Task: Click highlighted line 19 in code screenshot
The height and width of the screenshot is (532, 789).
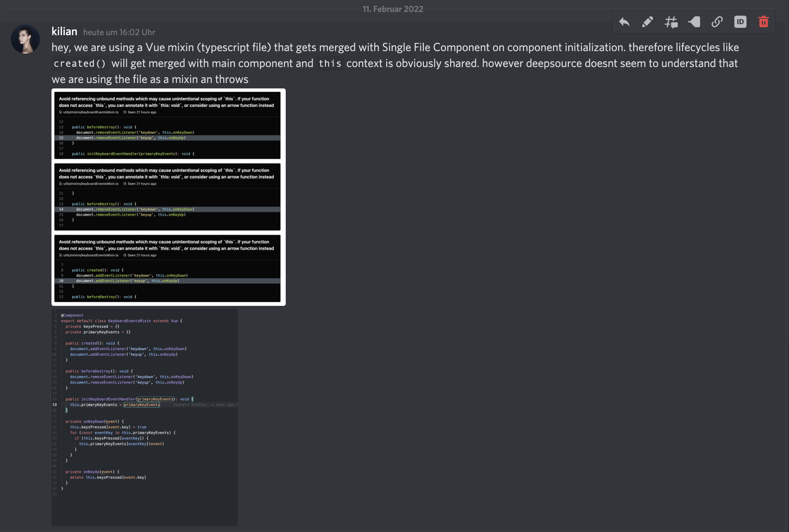Action: point(115,405)
